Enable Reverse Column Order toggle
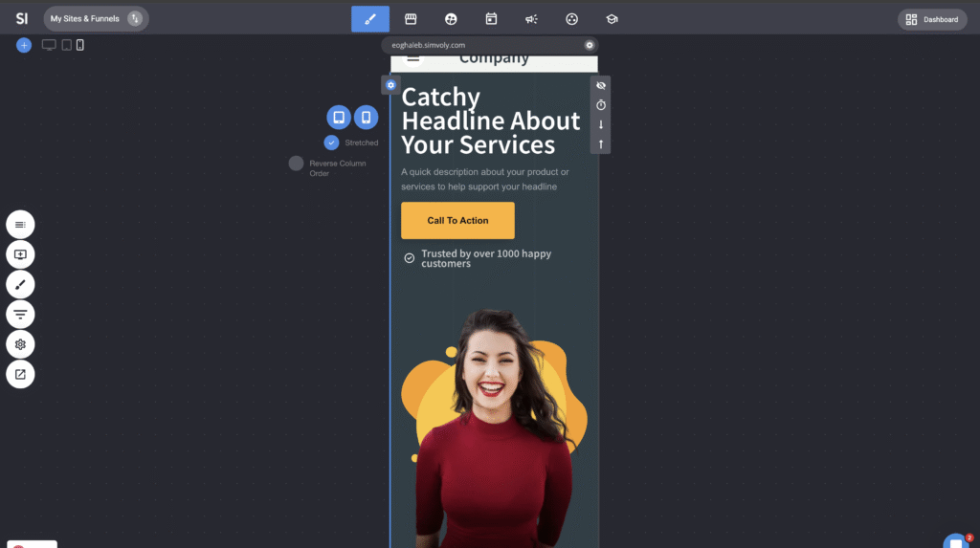 297,164
